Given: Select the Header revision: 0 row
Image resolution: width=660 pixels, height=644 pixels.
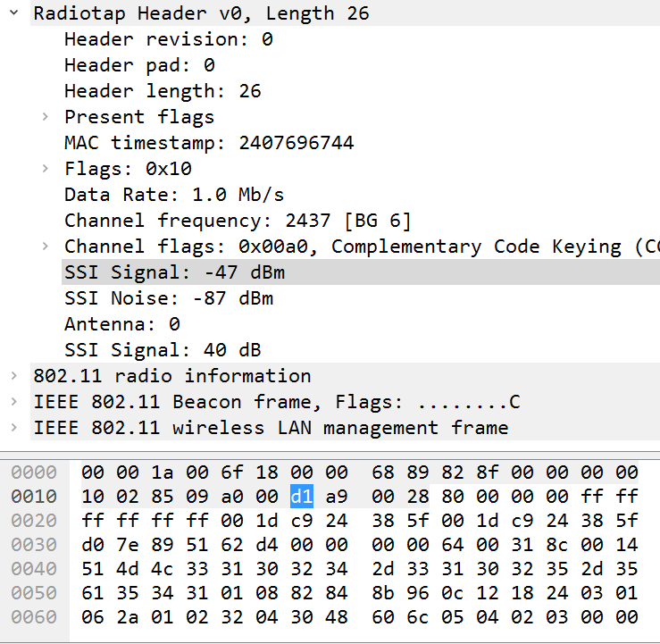Looking at the screenshot, I should coord(362,39).
